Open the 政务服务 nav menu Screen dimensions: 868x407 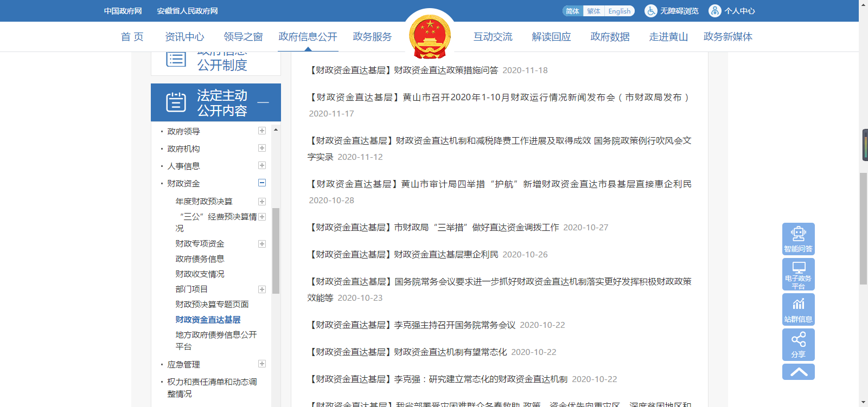click(372, 37)
